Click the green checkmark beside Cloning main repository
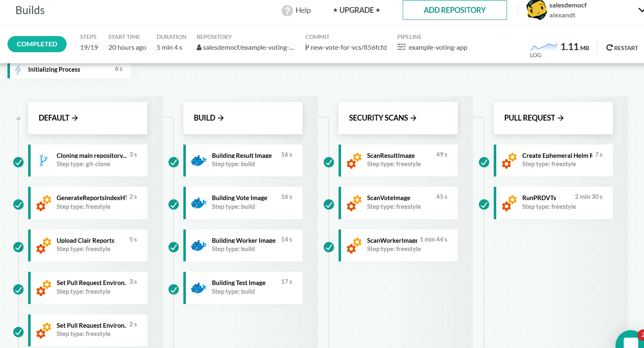Image resolution: width=644 pixels, height=348 pixels. click(19, 162)
